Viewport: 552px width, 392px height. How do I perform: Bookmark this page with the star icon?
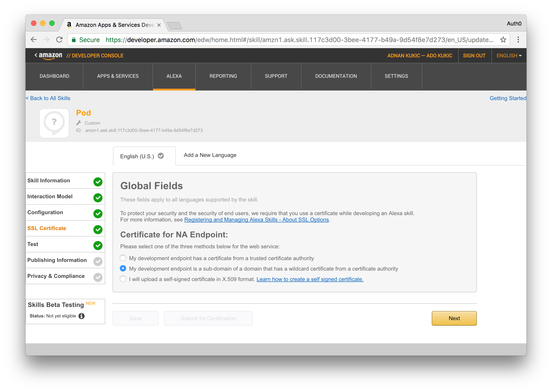(x=503, y=40)
